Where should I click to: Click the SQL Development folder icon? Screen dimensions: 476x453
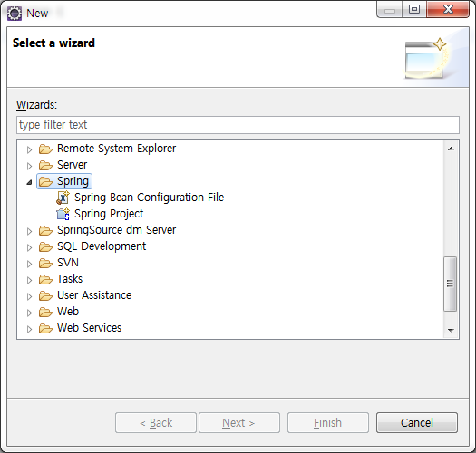coord(45,246)
